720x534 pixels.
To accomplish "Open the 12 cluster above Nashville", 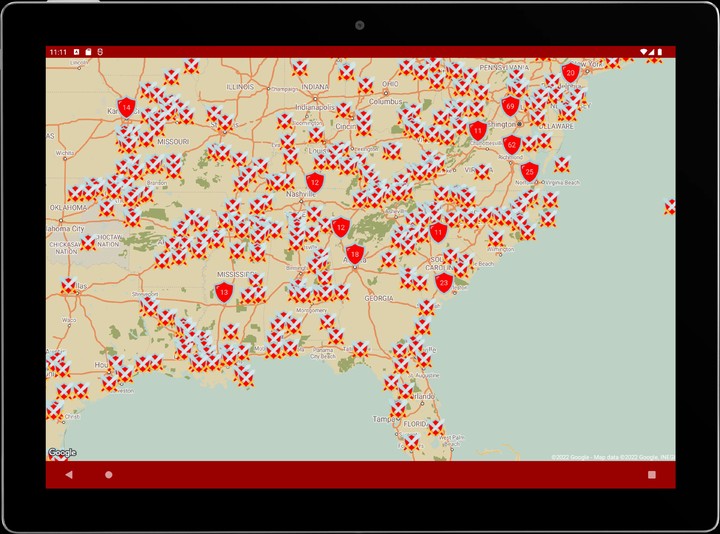I will pyautogui.click(x=315, y=182).
